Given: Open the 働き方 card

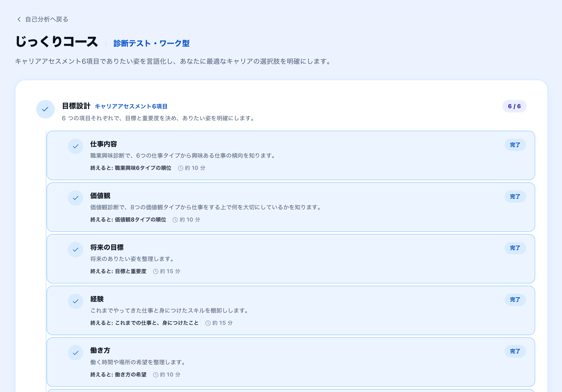Looking at the screenshot, I should (x=291, y=362).
